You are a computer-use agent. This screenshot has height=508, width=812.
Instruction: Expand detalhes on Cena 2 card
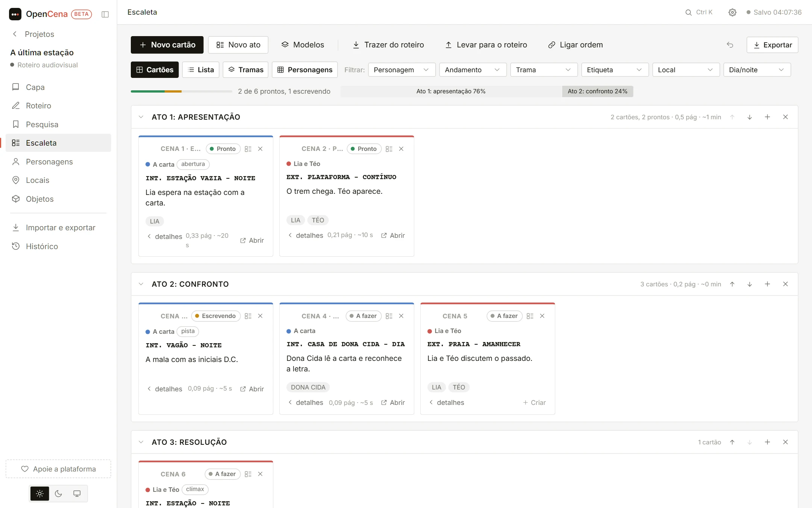coord(306,236)
